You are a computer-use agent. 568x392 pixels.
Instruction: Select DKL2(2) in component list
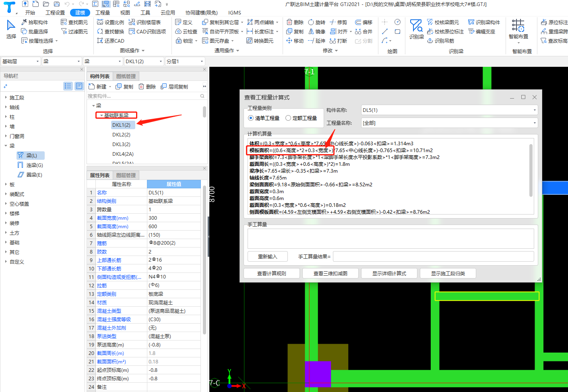coord(121,134)
